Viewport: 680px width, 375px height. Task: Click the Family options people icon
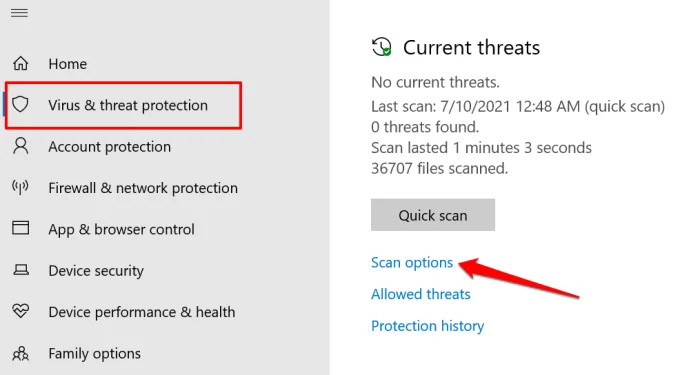point(20,353)
